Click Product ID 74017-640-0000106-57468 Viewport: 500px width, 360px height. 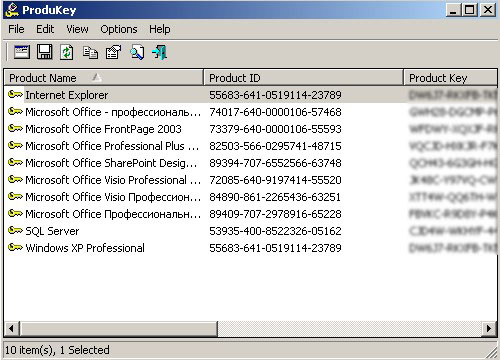coord(275,112)
